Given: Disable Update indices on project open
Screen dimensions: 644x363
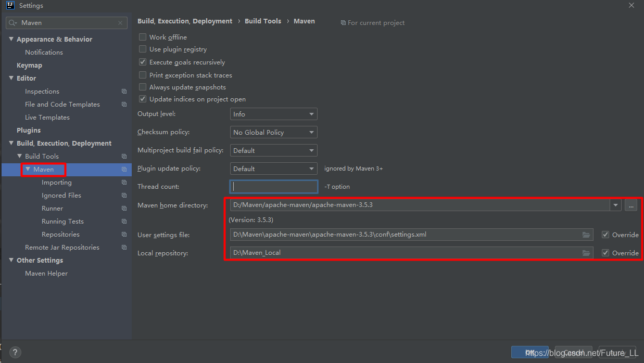Looking at the screenshot, I should pyautogui.click(x=143, y=99).
